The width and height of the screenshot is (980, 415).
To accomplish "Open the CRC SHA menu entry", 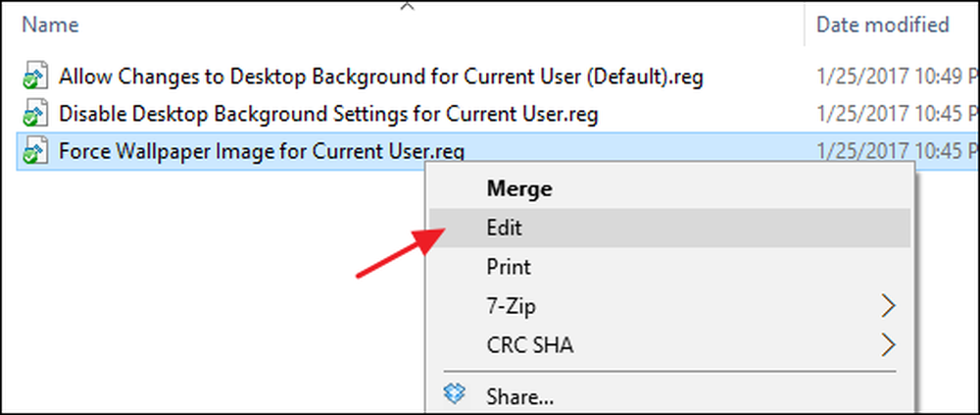I will (668, 345).
